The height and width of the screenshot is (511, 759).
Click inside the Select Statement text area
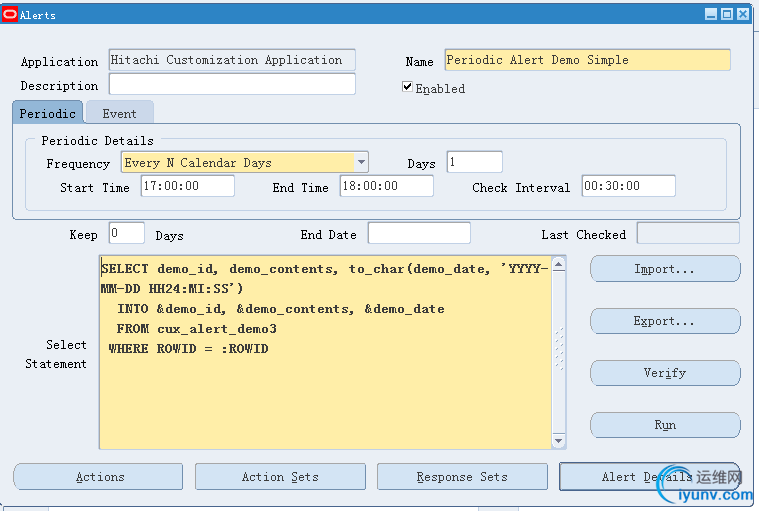click(x=325, y=390)
